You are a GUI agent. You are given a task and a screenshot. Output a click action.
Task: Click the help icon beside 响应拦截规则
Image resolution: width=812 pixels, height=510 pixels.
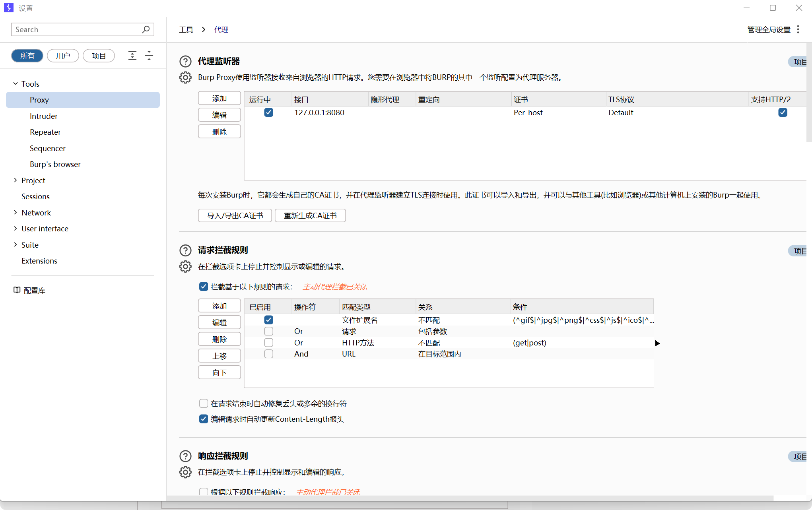point(185,456)
